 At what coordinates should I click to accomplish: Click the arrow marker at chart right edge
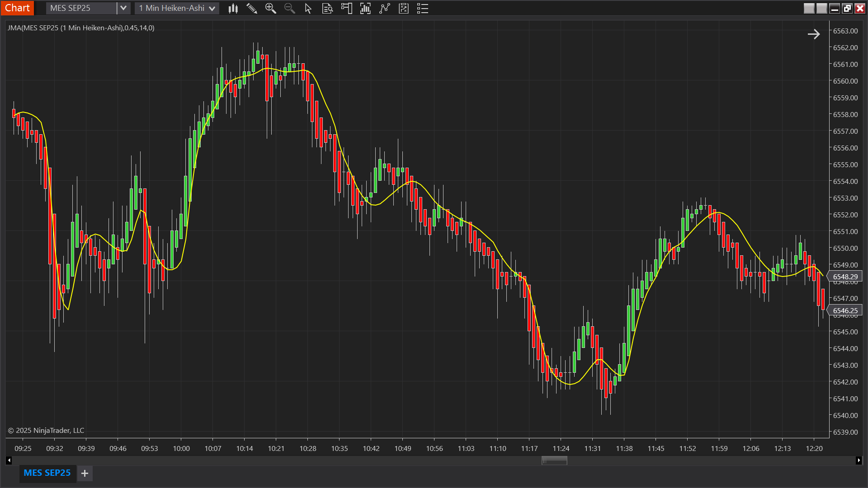814,34
